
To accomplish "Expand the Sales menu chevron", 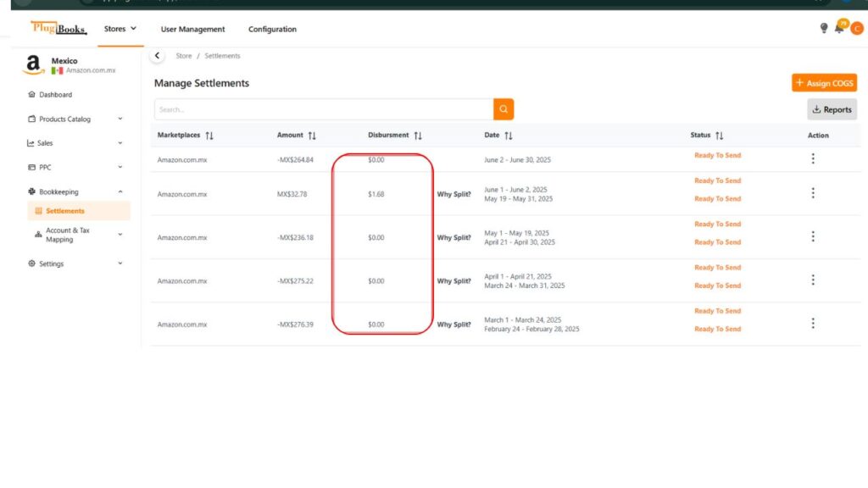I will pos(120,143).
